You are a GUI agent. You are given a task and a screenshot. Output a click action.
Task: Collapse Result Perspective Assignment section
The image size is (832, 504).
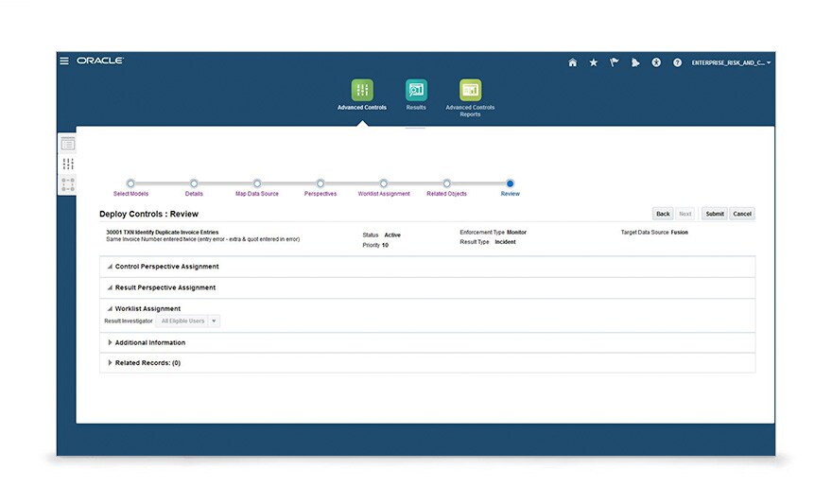(110, 287)
